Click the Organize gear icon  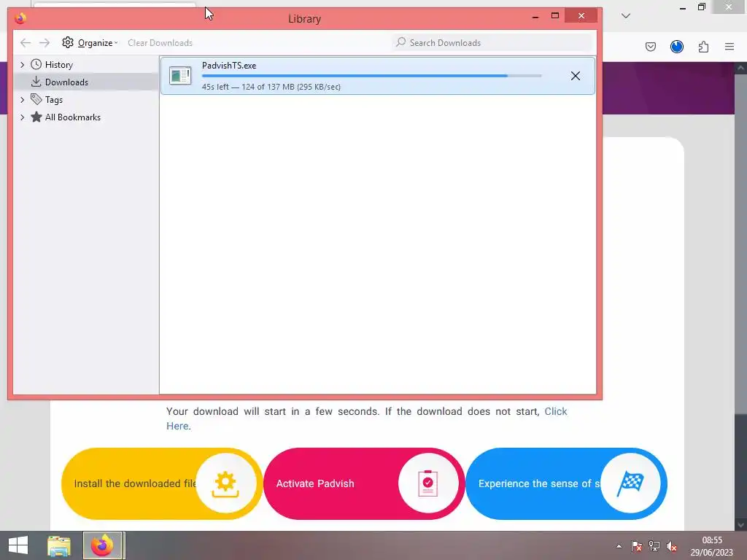click(68, 42)
